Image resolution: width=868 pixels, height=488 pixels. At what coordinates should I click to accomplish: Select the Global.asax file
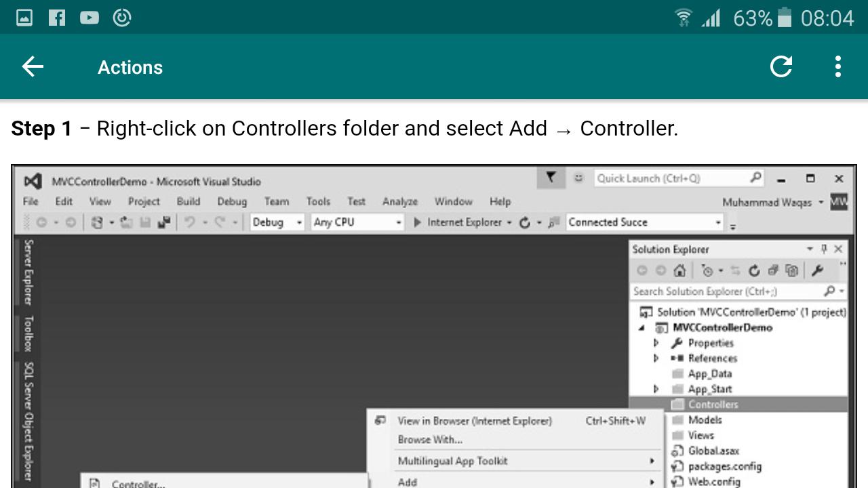coord(705,451)
